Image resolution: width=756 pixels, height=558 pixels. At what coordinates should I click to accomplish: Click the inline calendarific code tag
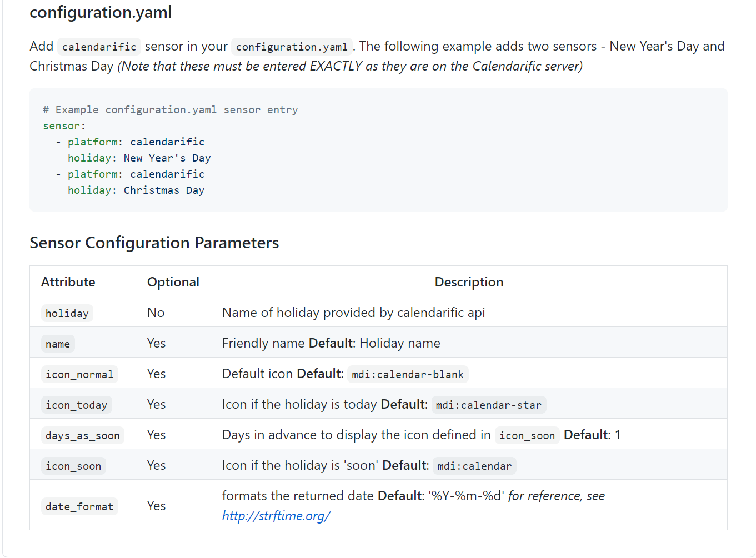coord(99,47)
